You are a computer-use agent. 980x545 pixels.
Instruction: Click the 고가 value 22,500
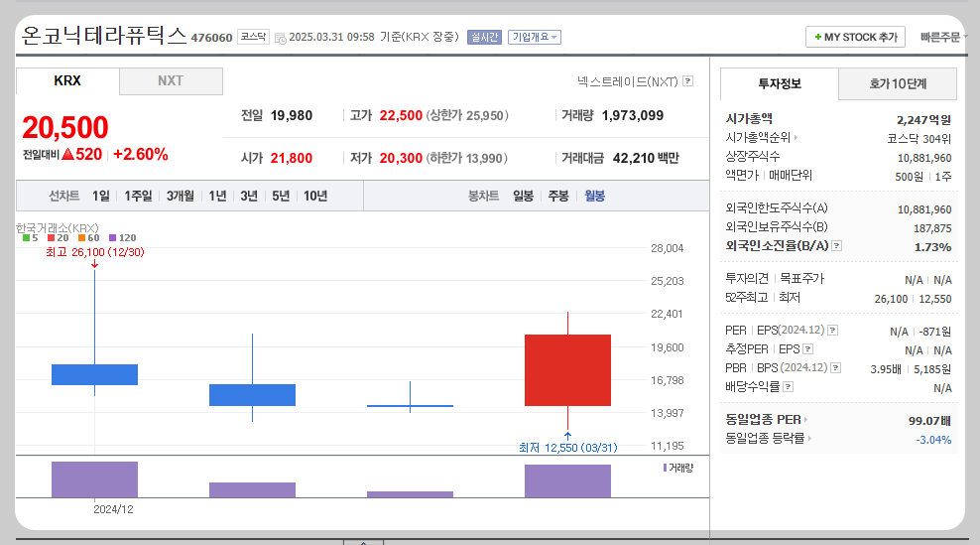point(402,116)
